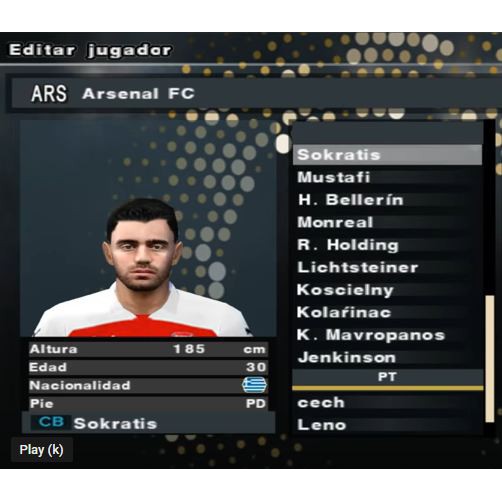Select Mustafi in the player list

click(388, 177)
